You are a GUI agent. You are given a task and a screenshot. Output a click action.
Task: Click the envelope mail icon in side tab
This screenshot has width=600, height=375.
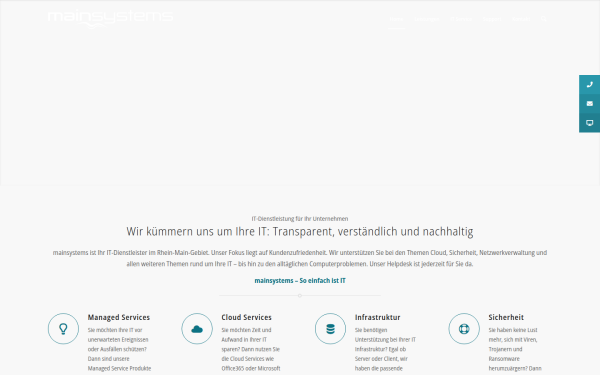click(x=590, y=104)
